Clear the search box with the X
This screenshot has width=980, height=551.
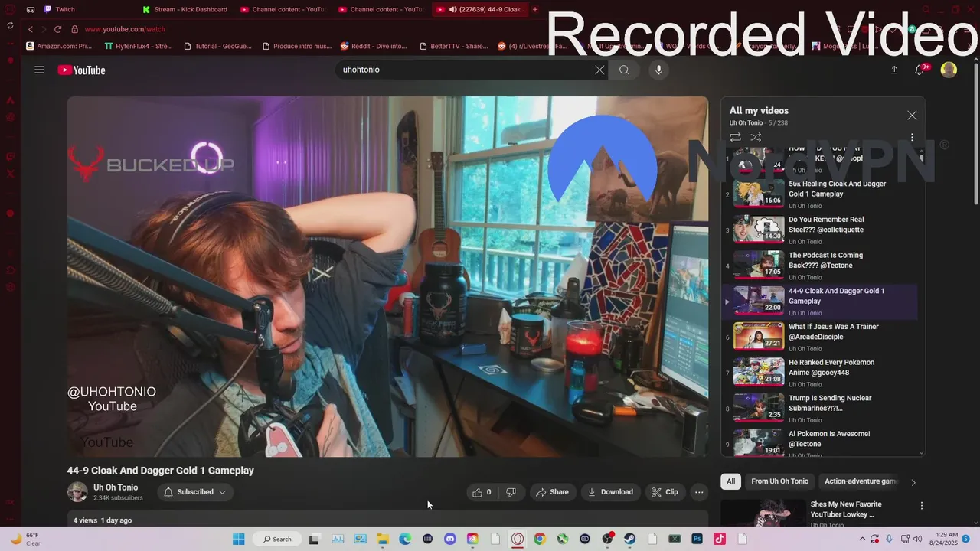click(x=599, y=70)
